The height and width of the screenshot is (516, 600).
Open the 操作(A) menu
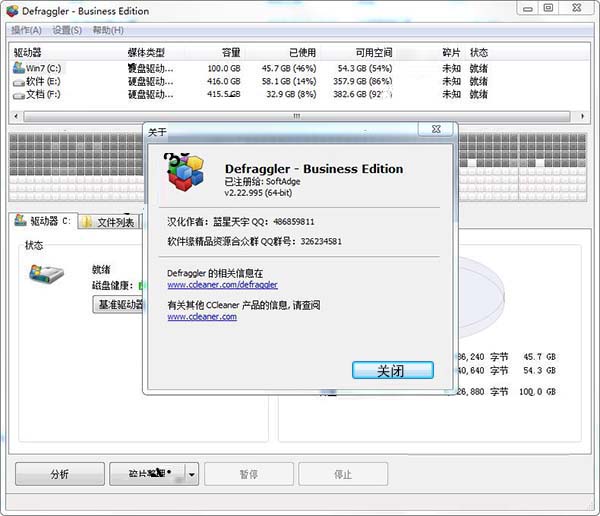[26, 30]
